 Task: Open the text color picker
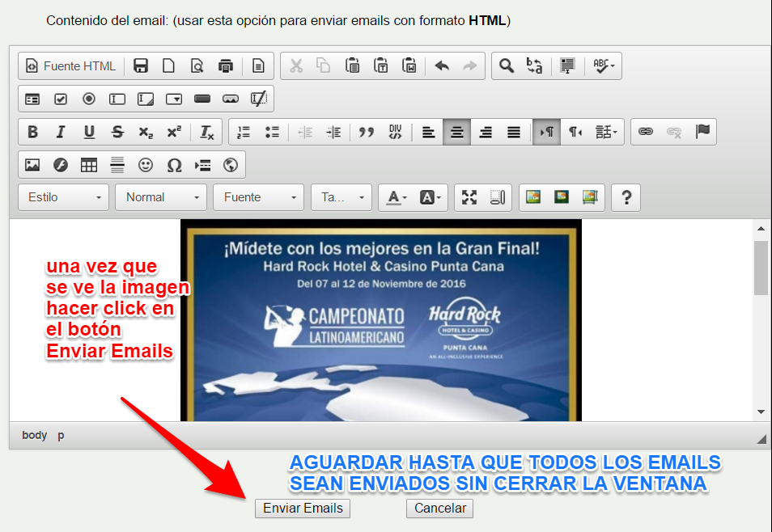click(397, 197)
